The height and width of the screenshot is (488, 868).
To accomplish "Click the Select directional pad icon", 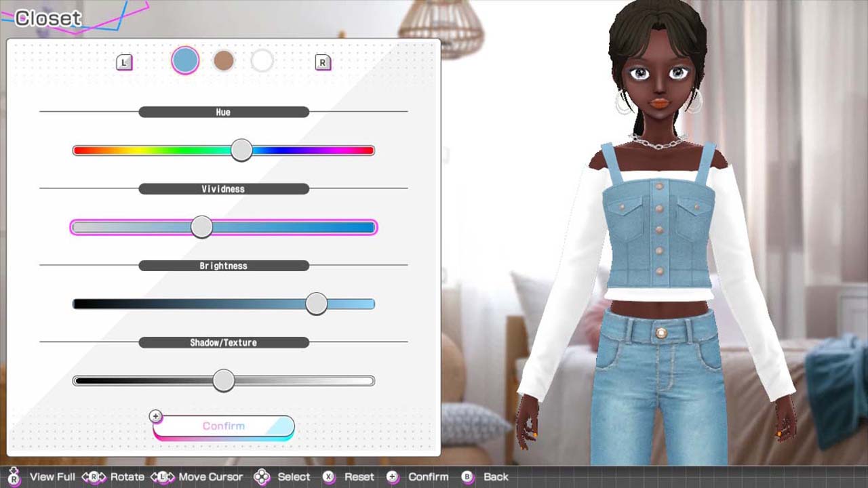I will pyautogui.click(x=260, y=477).
